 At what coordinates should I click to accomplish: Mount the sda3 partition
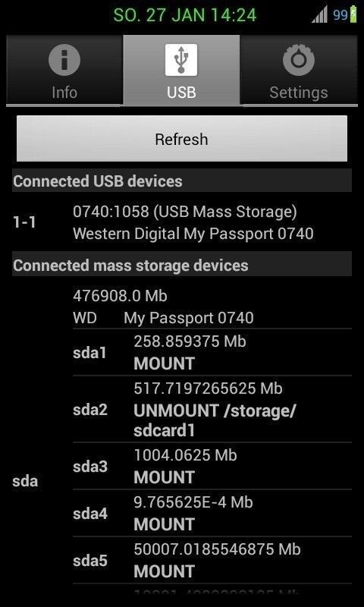point(164,477)
